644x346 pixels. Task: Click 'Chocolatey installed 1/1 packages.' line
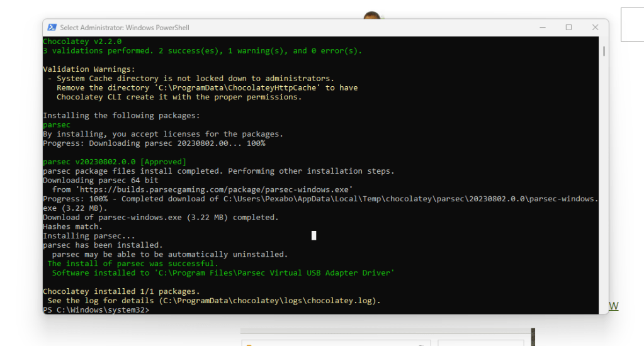click(x=121, y=291)
